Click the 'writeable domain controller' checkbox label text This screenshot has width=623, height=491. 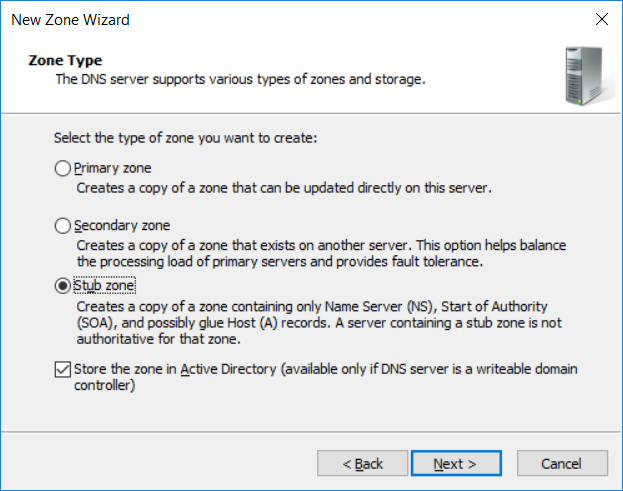[x=325, y=378]
